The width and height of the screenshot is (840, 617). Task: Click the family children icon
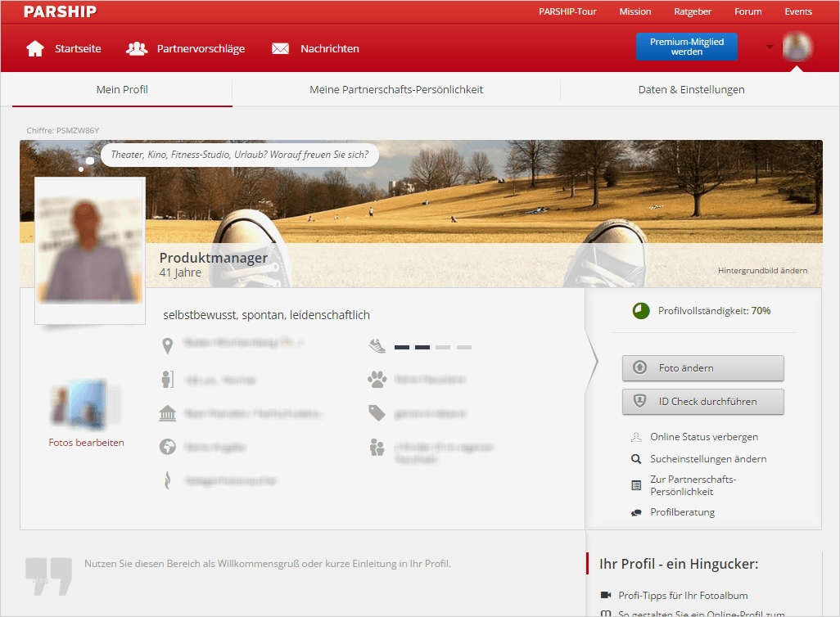click(377, 448)
